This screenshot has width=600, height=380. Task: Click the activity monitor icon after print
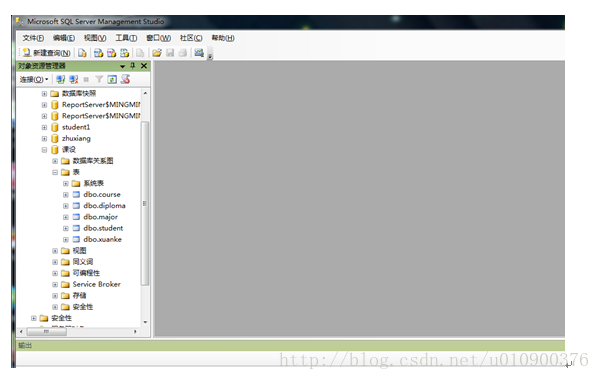(x=199, y=53)
